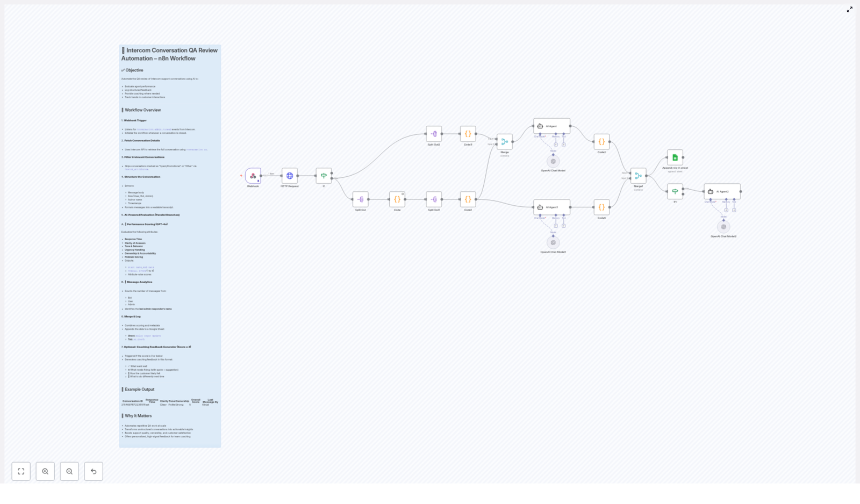Open the Code3 node
Image resolution: width=860 pixels, height=504 pixels.
point(468,134)
